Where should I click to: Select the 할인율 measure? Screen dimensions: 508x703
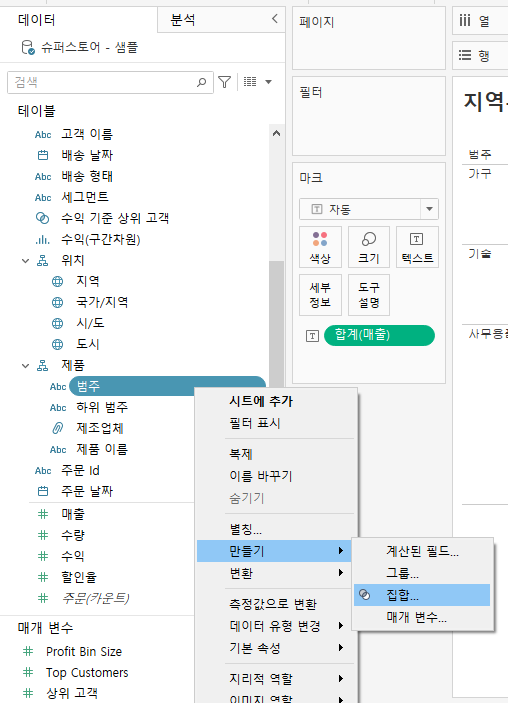79,577
